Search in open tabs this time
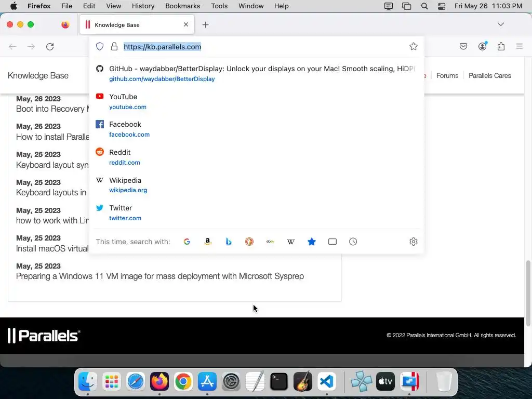Viewport: 532px width, 399px height. click(x=332, y=242)
